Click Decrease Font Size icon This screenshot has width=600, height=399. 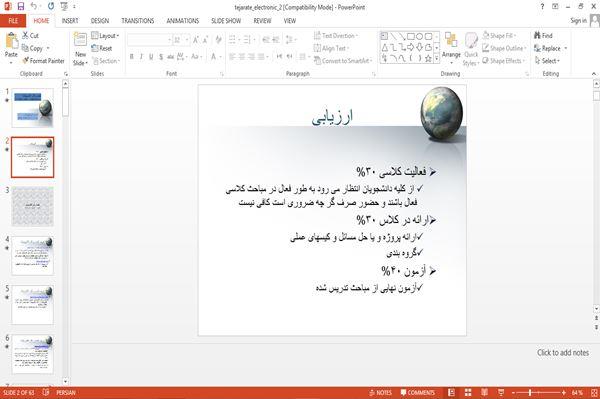tap(205, 40)
